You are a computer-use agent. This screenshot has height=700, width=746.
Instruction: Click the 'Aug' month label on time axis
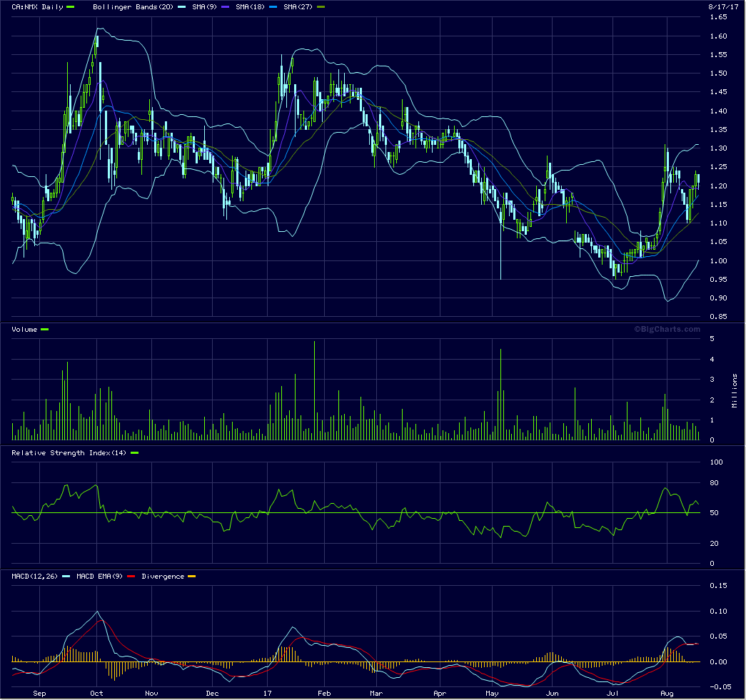point(667,694)
